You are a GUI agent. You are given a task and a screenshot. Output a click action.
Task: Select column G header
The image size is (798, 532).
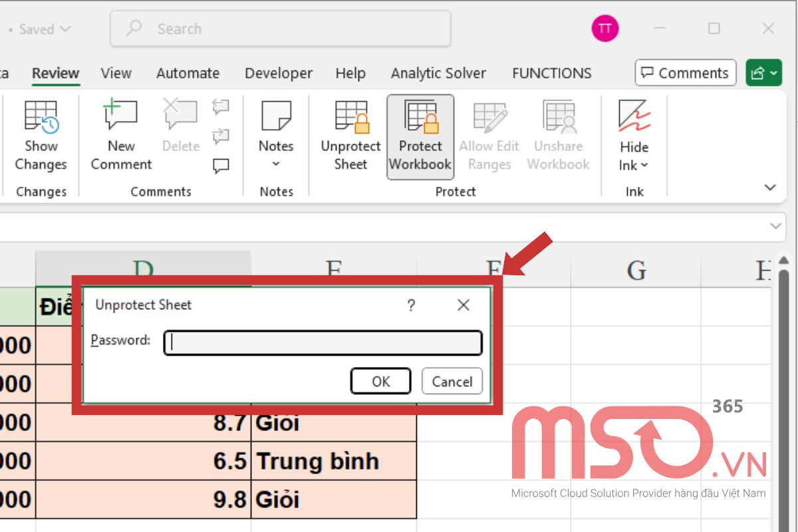click(x=636, y=269)
